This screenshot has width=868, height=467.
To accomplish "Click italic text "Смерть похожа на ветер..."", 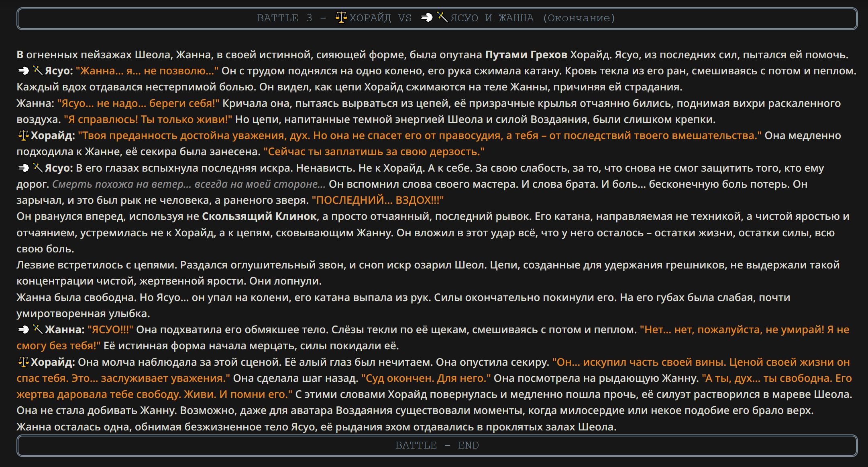I will click(x=122, y=184).
